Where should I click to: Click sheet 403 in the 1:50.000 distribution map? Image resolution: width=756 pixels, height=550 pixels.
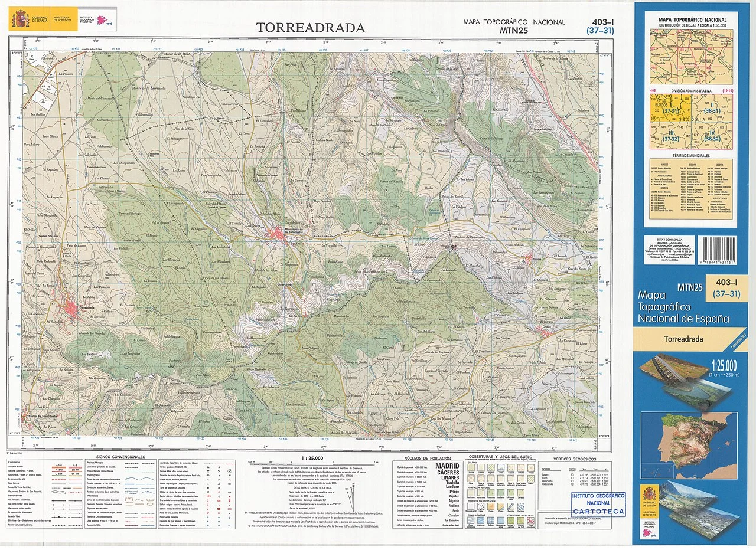(682, 50)
